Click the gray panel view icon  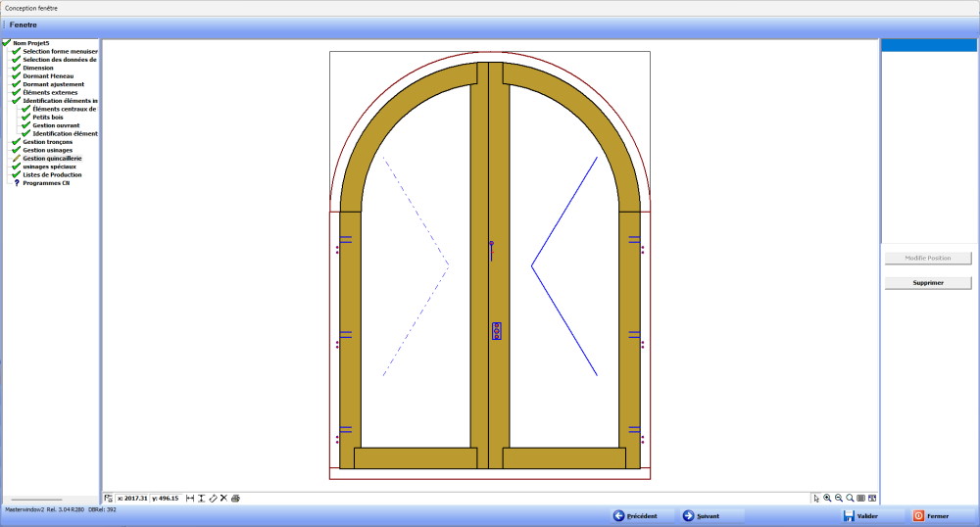coord(861,499)
